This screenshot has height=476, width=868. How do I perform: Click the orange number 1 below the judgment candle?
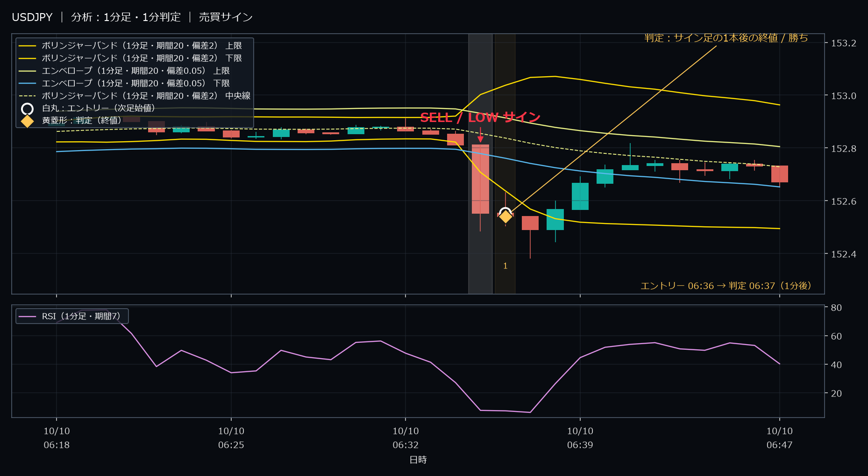(505, 266)
